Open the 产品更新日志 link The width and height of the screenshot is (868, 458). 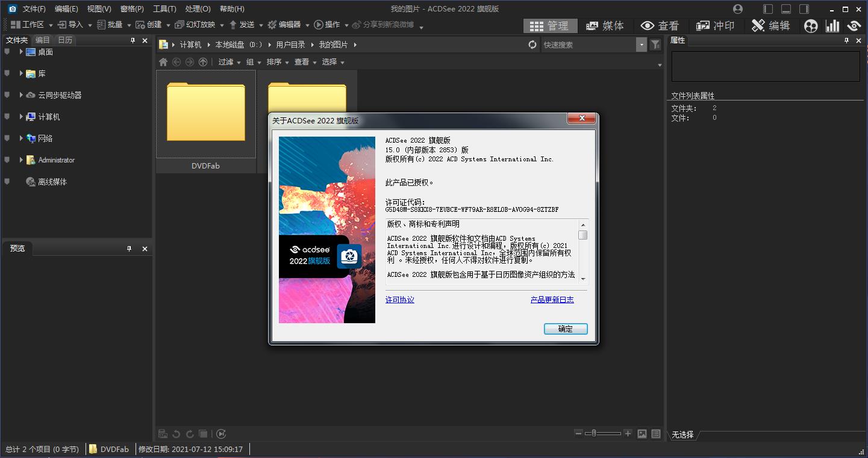click(x=552, y=300)
